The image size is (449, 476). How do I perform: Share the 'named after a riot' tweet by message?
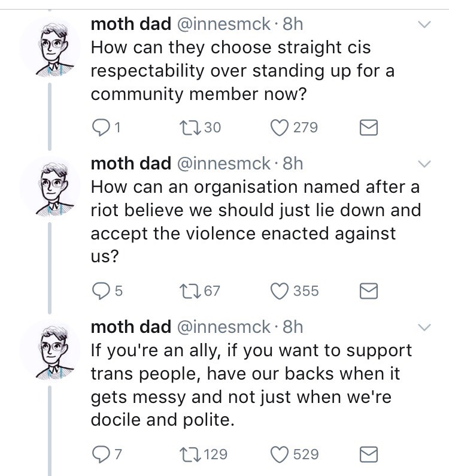[x=367, y=291]
